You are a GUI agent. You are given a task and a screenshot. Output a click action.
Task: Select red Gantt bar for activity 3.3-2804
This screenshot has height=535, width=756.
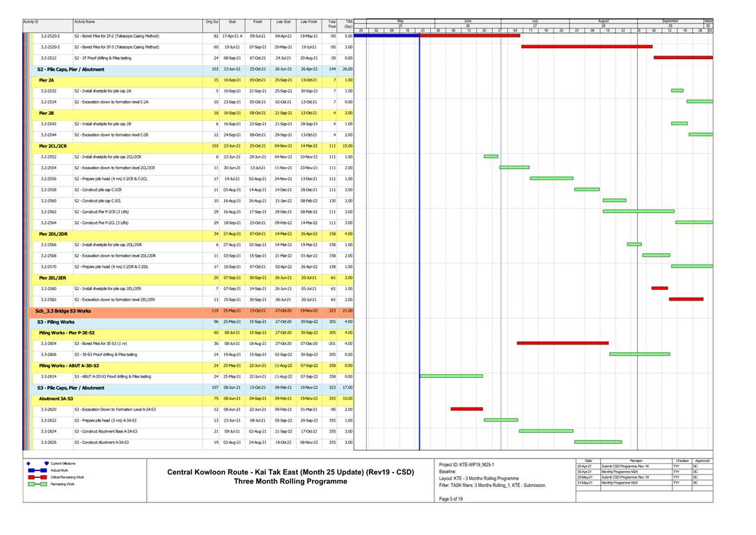click(x=562, y=343)
